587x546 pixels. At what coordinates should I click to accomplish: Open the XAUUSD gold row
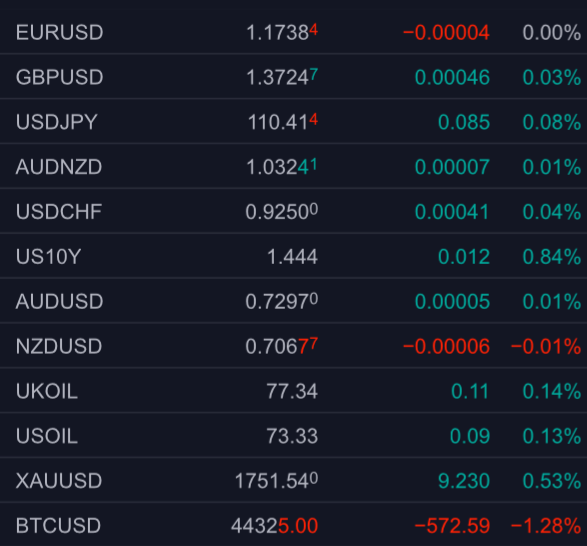coord(294,480)
